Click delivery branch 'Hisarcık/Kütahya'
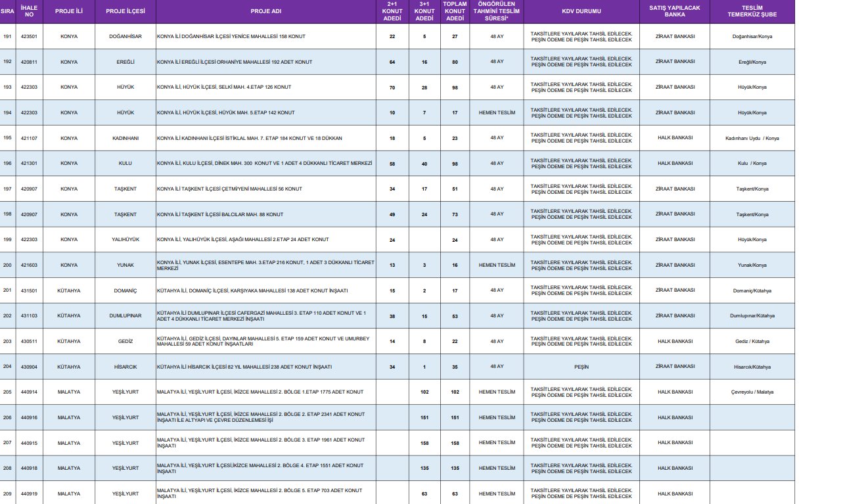This screenshot has width=841, height=504. 752,367
